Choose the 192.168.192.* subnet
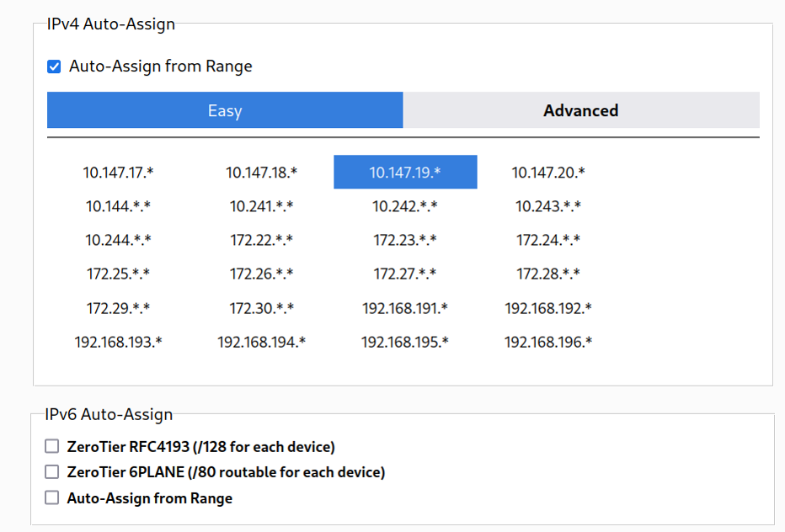This screenshot has width=785, height=532. [548, 308]
